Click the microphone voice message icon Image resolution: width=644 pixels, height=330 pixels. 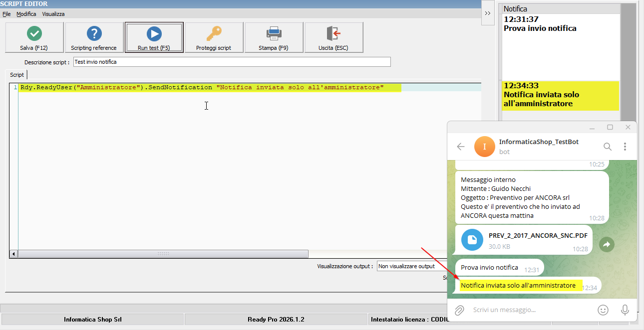click(x=625, y=310)
